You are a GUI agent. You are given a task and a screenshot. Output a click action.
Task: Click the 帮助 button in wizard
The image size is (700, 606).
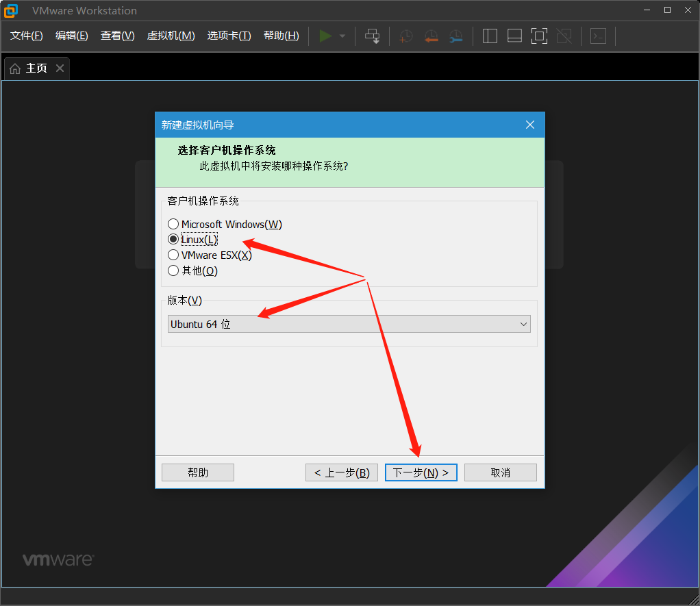click(x=198, y=472)
